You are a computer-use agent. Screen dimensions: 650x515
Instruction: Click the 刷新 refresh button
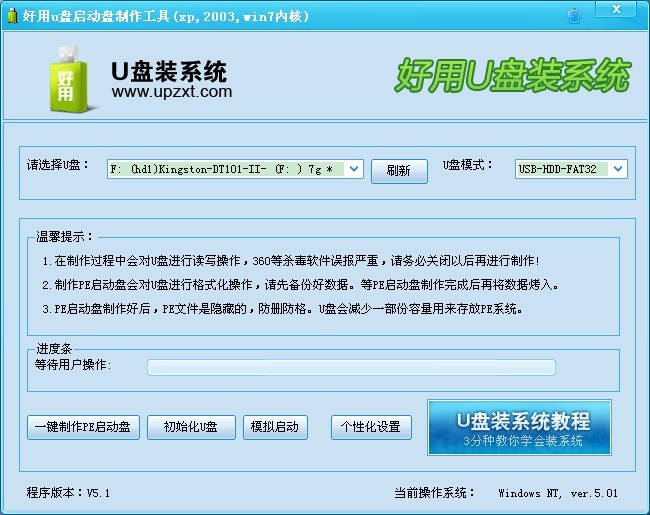[x=399, y=171]
